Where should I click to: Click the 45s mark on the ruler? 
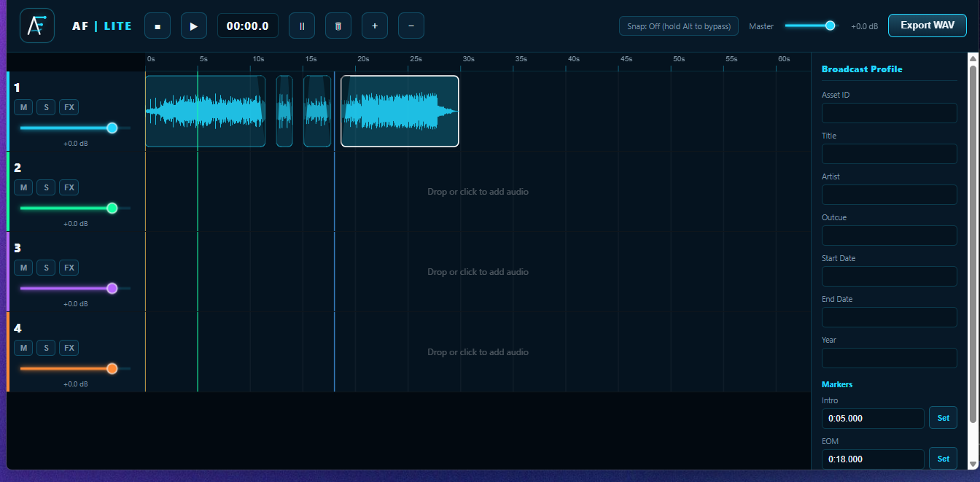point(626,59)
